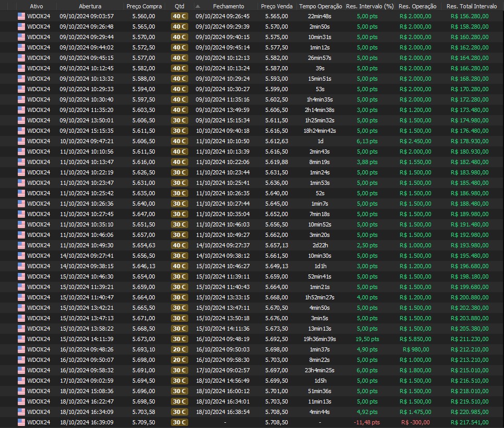Image resolution: width=504 pixels, height=428 pixels.
Task: Click the 2d22h operation time cell
Action: coord(320,245)
